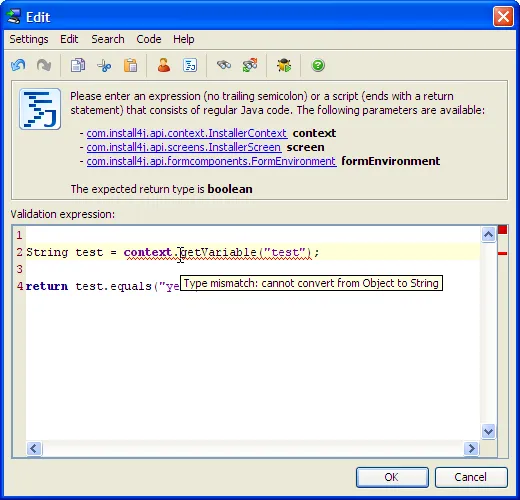Viewport: 520px width, 500px height.
Task: Click "String test" at start of line 2
Action: 65,252
